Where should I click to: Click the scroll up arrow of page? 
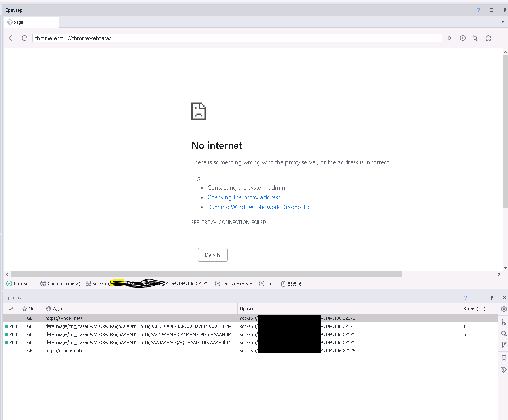[x=505, y=52]
